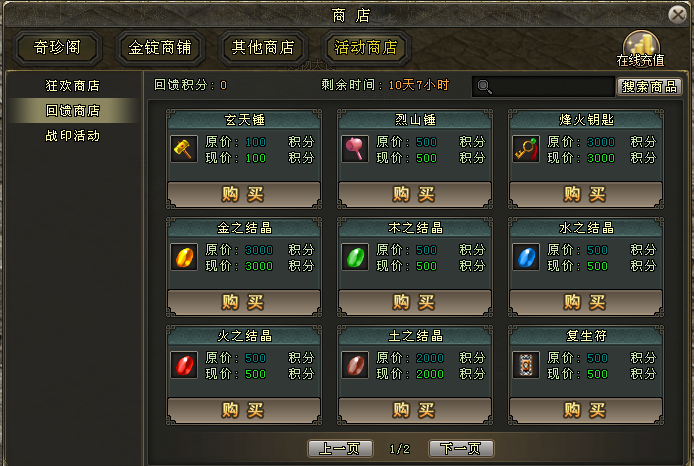This screenshot has width=694, height=466.
Task: Select the 烽火钥匙 key item icon
Action: point(526,150)
